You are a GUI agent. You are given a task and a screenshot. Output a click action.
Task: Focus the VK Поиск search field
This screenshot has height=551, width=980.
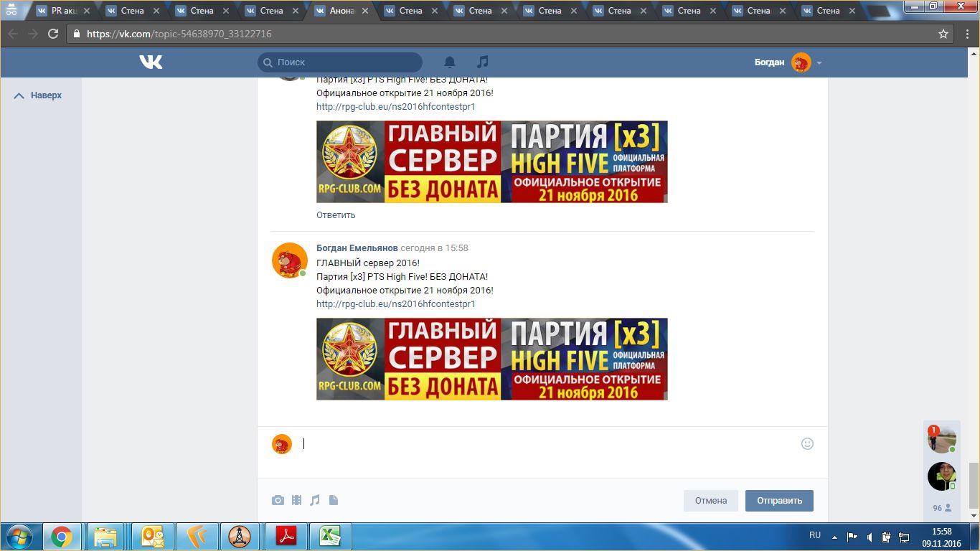(340, 62)
